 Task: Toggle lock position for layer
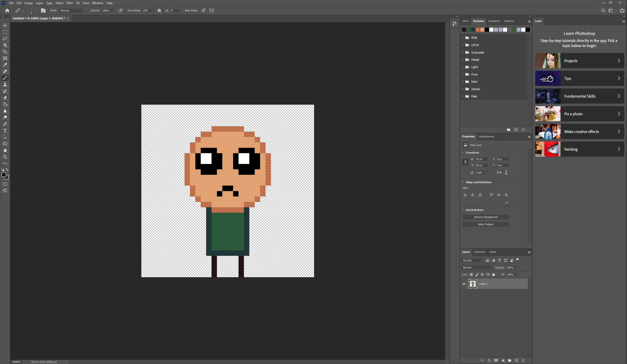(482, 275)
